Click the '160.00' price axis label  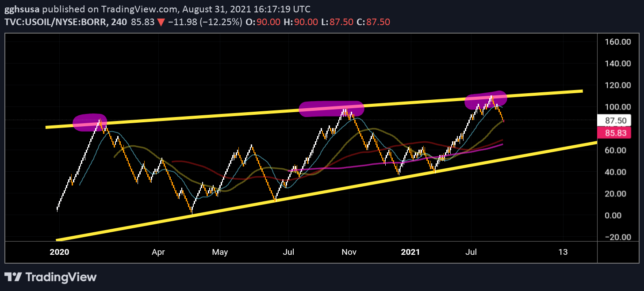pos(618,42)
